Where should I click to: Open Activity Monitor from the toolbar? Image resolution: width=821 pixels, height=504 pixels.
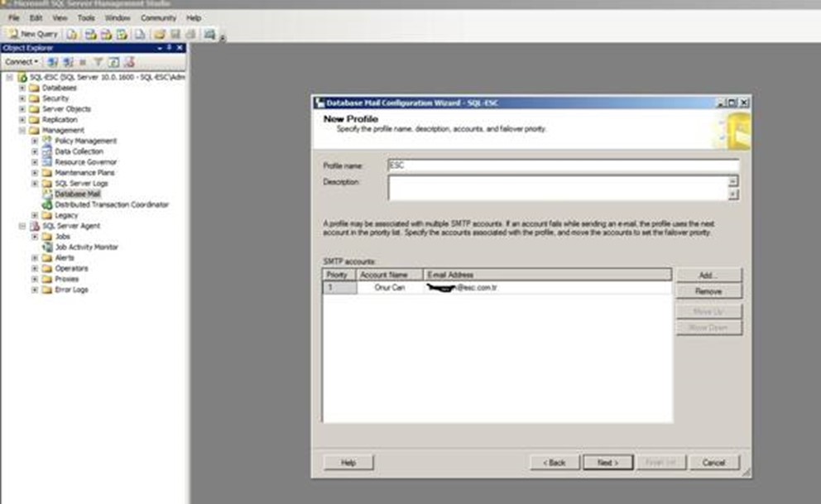(209, 35)
